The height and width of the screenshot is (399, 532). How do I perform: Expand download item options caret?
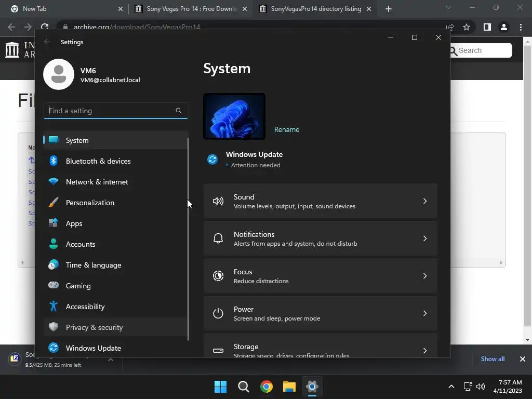111,360
